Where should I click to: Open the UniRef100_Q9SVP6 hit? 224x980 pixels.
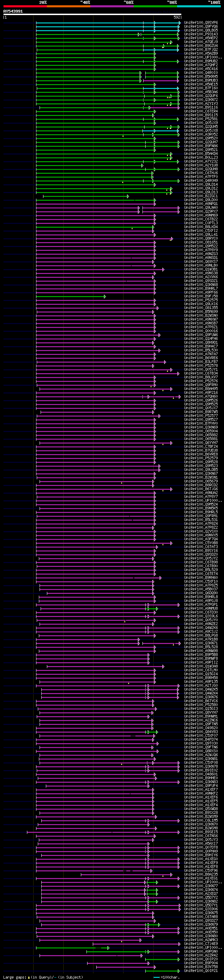click(x=201, y=23)
